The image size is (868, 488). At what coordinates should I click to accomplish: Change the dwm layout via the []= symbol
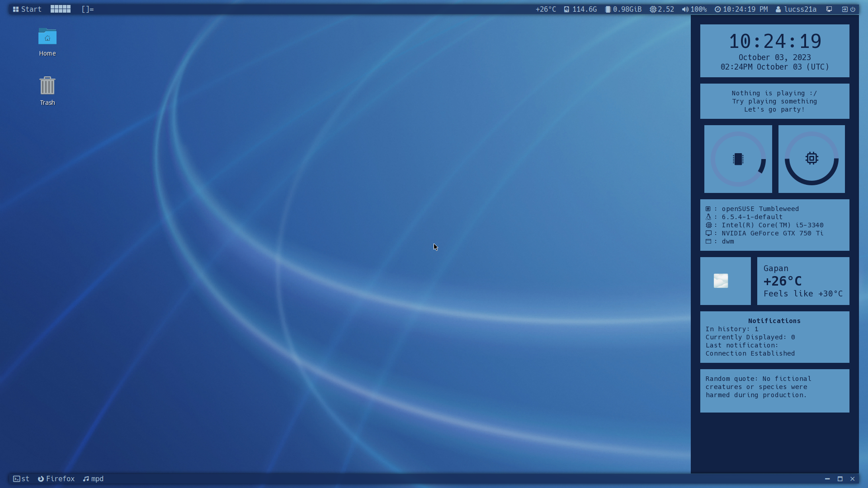(87, 9)
